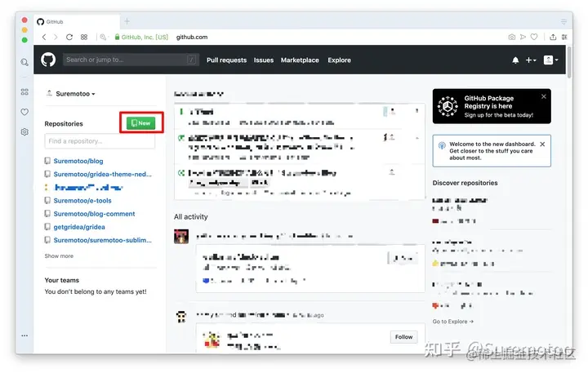Open the Suremotoo/blog-comment repository
Viewport: 588px width, 373px height.
(94, 214)
